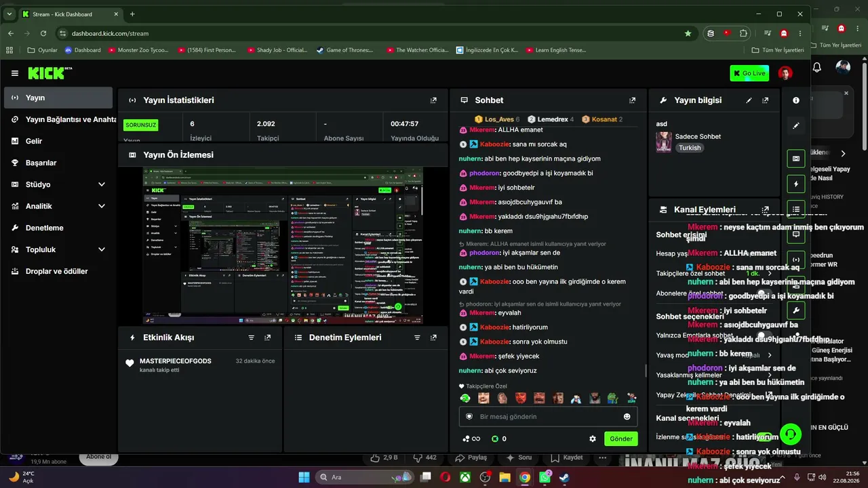
Task: Open the Xbox app from the taskbar
Action: pyautogui.click(x=465, y=477)
